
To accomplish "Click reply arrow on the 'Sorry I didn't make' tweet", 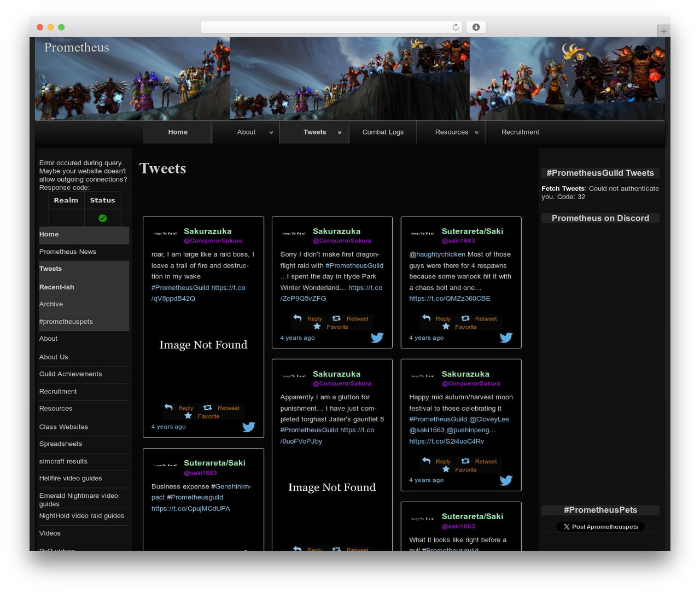I will tap(297, 318).
